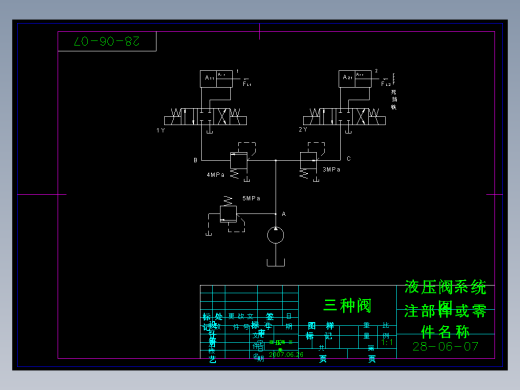Click the vertical Chinese note beside the right cylinder
Image resolution: width=520 pixels, height=390 pixels.
[394, 99]
